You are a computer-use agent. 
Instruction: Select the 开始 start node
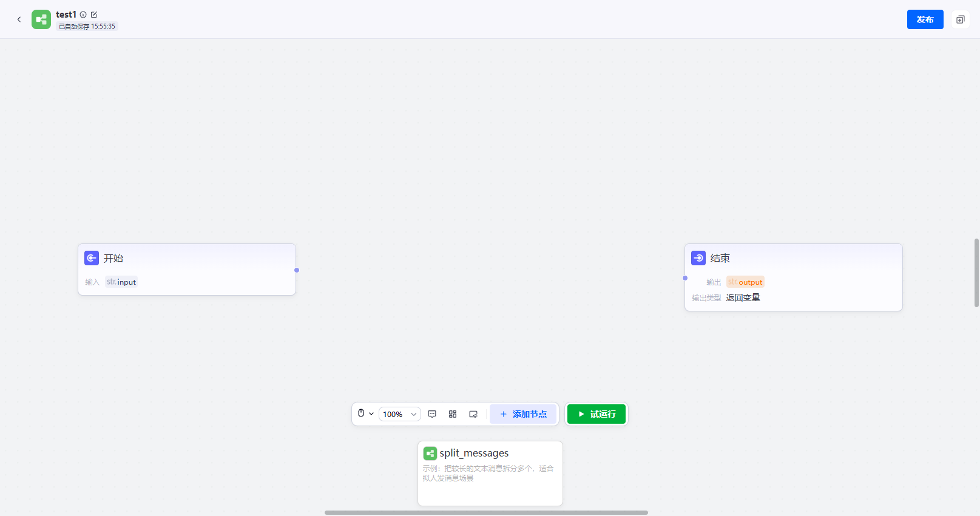[x=187, y=270]
